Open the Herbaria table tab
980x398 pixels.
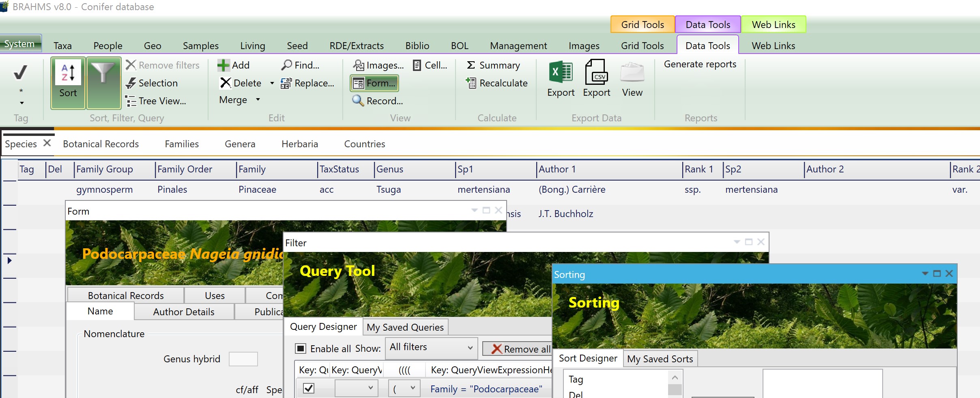point(300,144)
